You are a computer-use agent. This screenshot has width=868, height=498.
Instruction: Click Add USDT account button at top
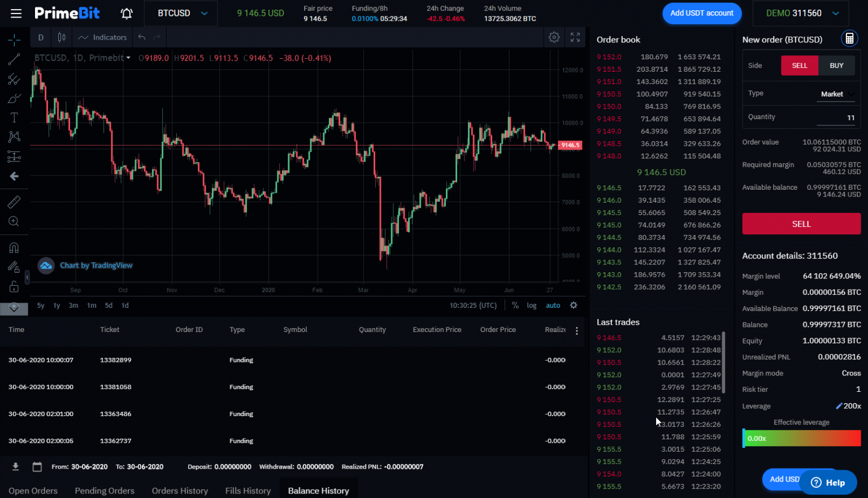click(702, 13)
